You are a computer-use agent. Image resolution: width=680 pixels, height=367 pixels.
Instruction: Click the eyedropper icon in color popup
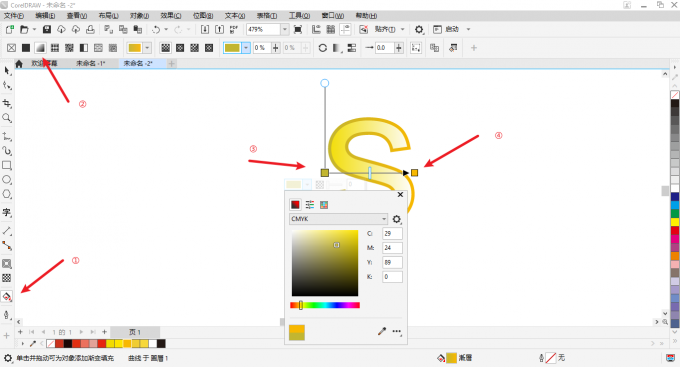coord(382,331)
